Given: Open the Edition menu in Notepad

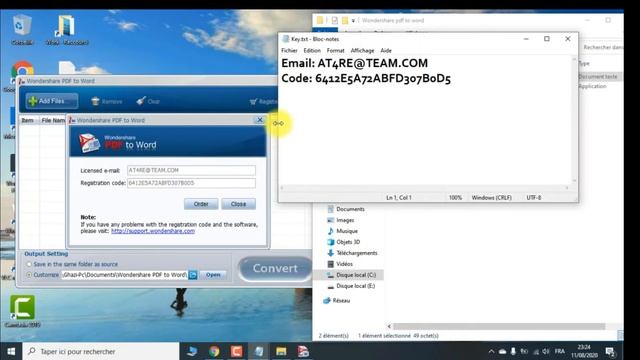Looking at the screenshot, I should pos(312,51).
